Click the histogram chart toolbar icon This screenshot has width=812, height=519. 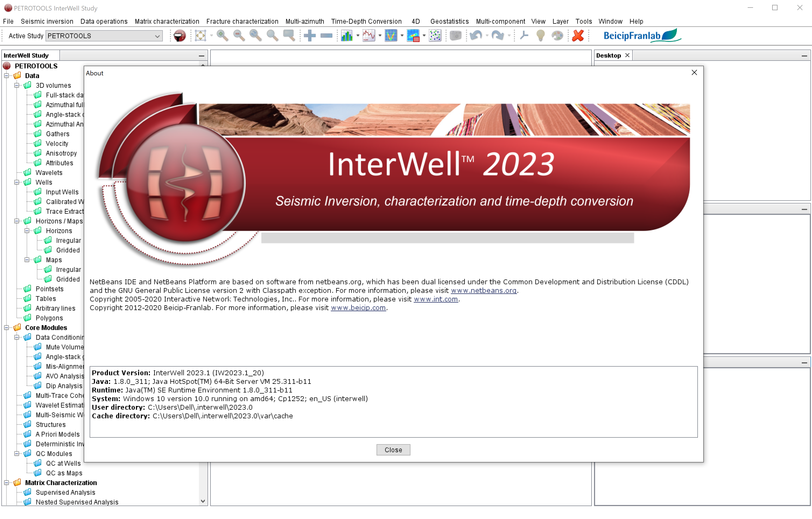point(346,36)
